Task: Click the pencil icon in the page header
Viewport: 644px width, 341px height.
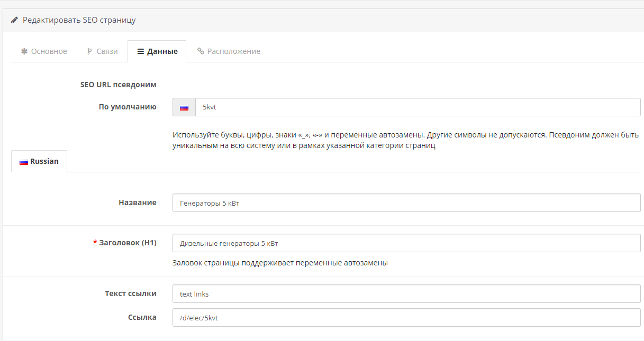Action: point(14,20)
